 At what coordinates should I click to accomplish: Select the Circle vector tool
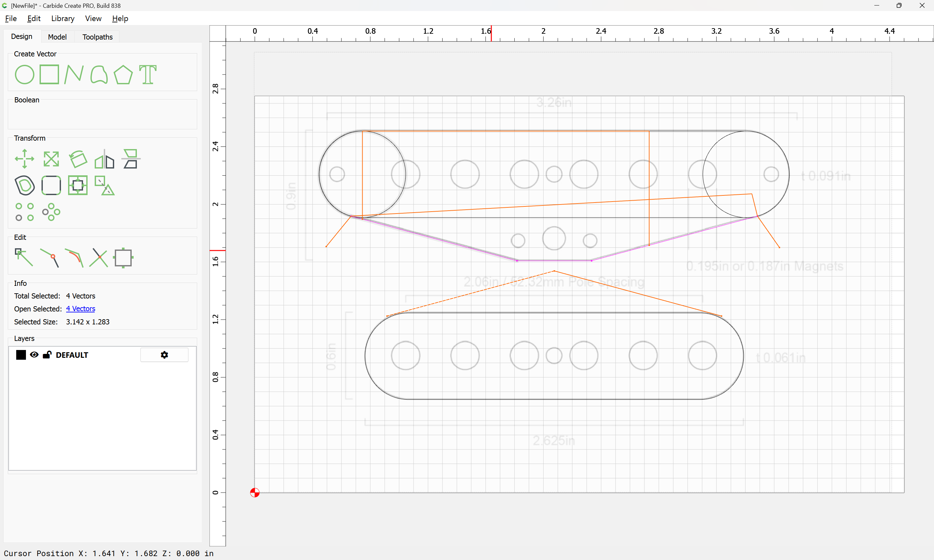coord(25,74)
